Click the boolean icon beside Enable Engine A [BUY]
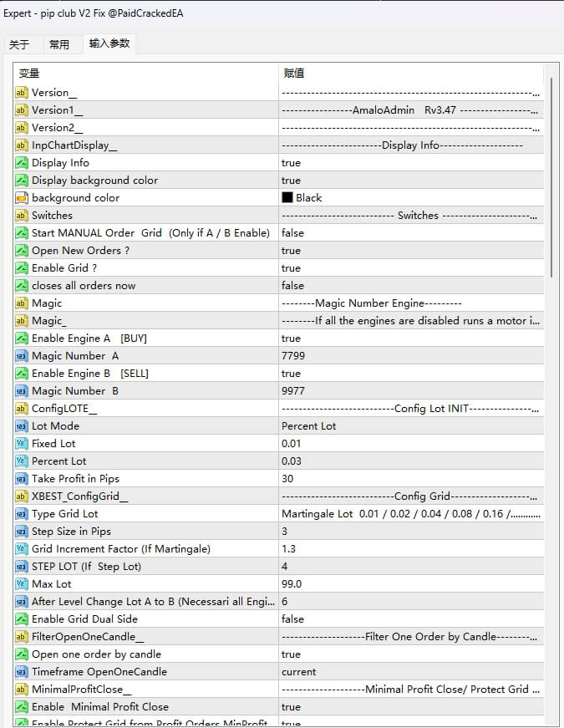The height and width of the screenshot is (728, 564). tap(22, 339)
